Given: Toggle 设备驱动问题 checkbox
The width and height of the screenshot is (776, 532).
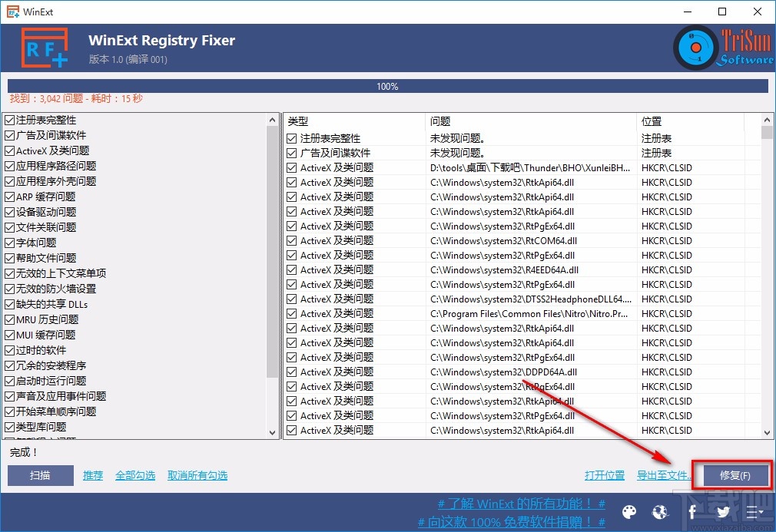Looking at the screenshot, I should pyautogui.click(x=9, y=212).
